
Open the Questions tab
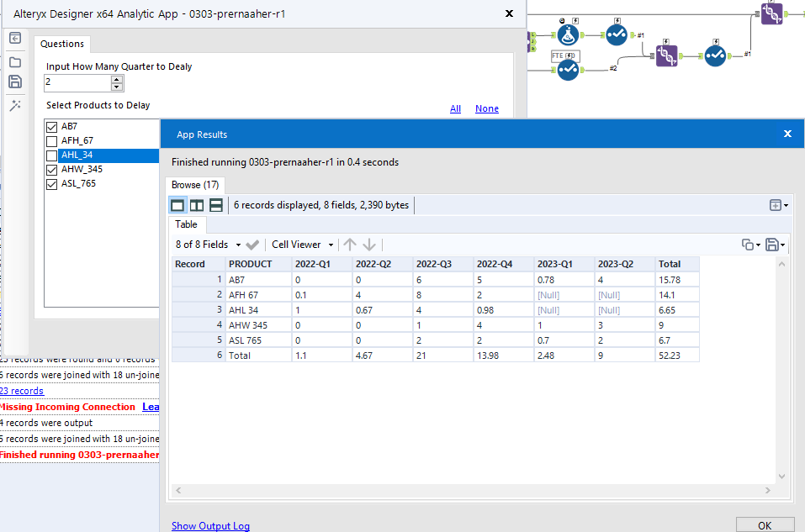pos(62,44)
